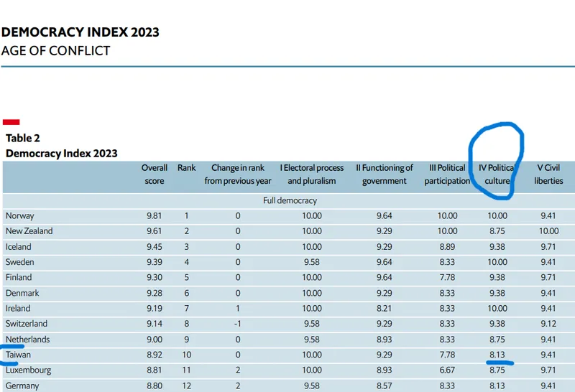This screenshot has width=575, height=392.
Task: Click the red marker above Table 2
Action: click(x=11, y=122)
